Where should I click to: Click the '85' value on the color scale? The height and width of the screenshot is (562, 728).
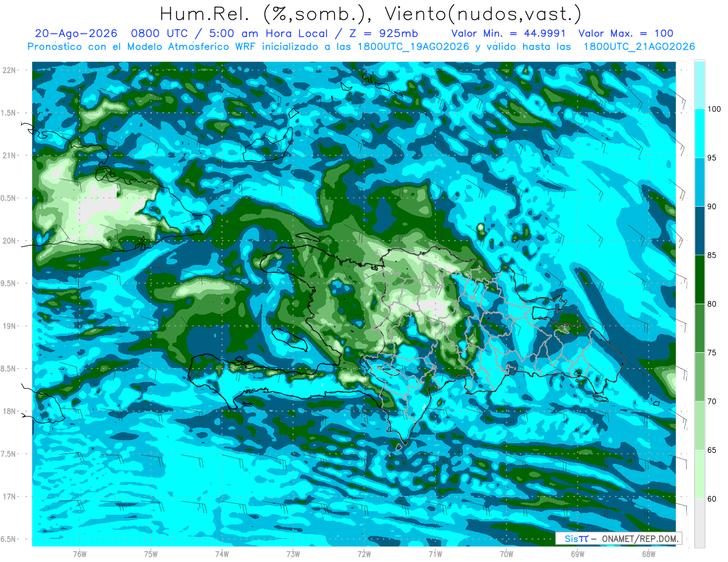click(713, 255)
